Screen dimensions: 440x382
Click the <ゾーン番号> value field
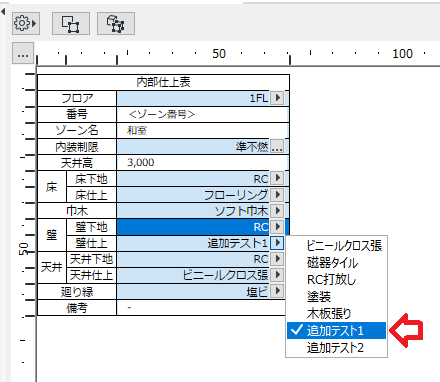203,114
